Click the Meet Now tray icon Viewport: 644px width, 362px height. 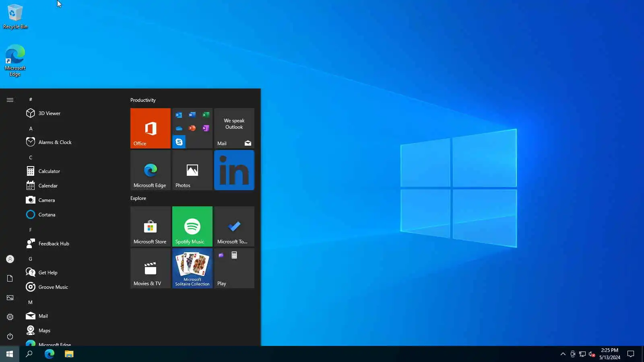(573, 354)
